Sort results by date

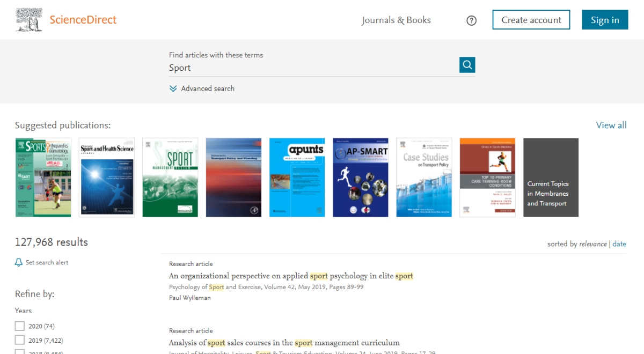(619, 244)
